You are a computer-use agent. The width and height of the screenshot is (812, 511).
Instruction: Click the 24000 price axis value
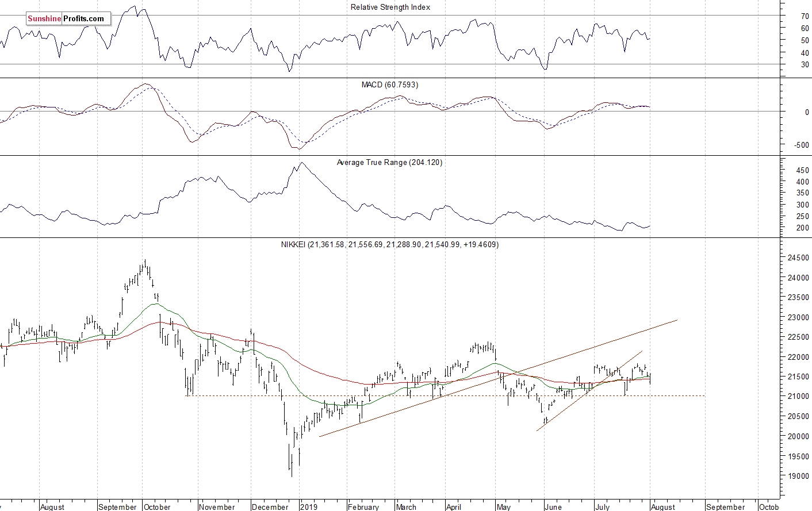[798, 278]
